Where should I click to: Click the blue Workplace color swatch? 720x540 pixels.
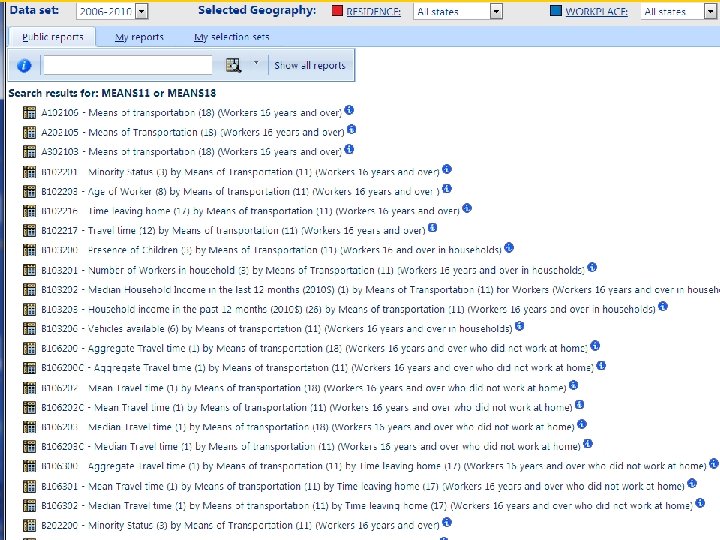coord(556,11)
